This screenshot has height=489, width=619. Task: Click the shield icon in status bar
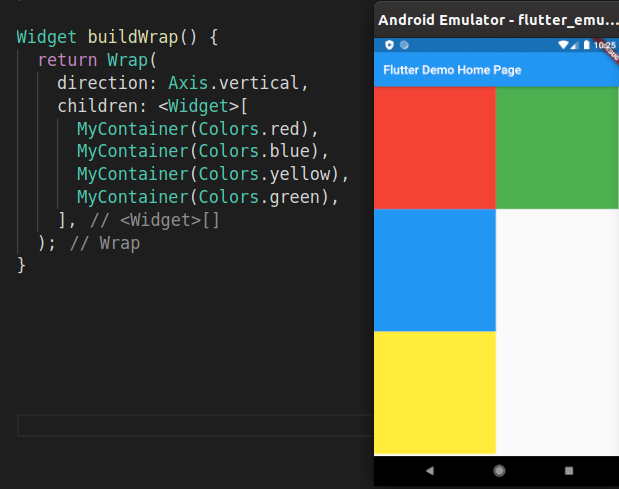(389, 45)
